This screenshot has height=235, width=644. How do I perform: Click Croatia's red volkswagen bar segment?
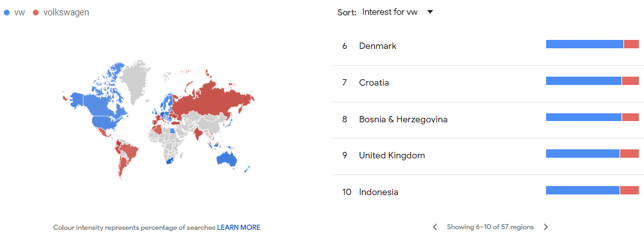click(x=630, y=81)
